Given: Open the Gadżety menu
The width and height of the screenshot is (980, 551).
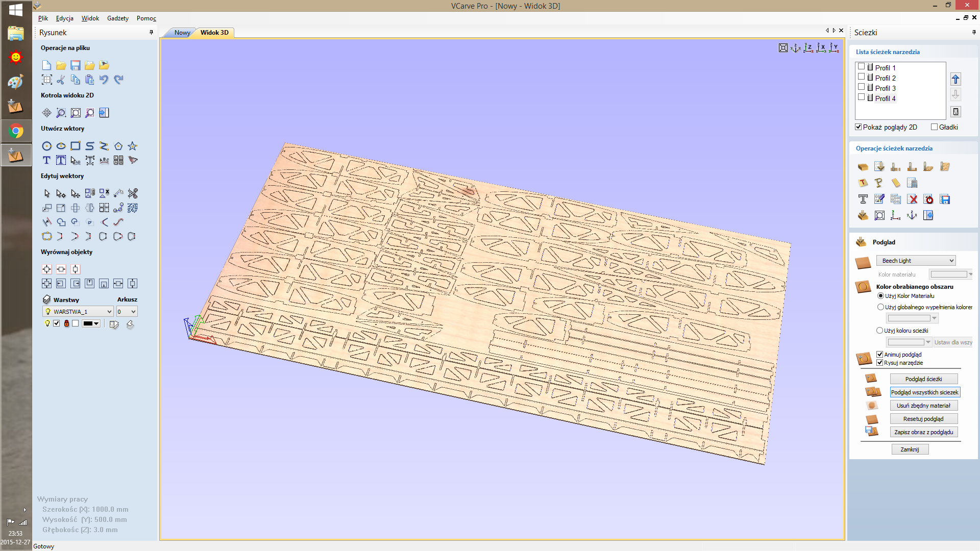Looking at the screenshot, I should point(117,18).
